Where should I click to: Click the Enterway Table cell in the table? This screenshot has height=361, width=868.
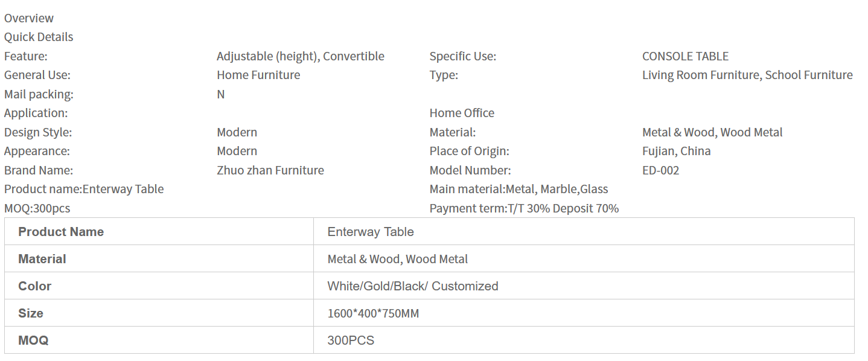coord(371,232)
